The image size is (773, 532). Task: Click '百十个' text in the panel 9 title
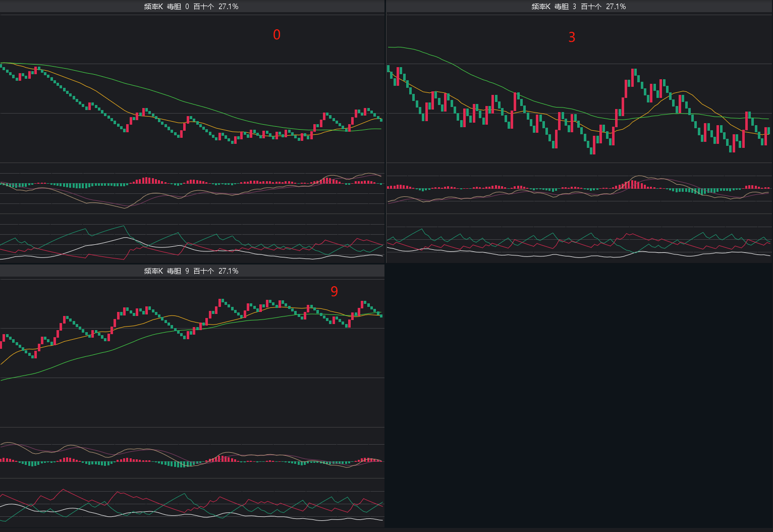pos(204,271)
